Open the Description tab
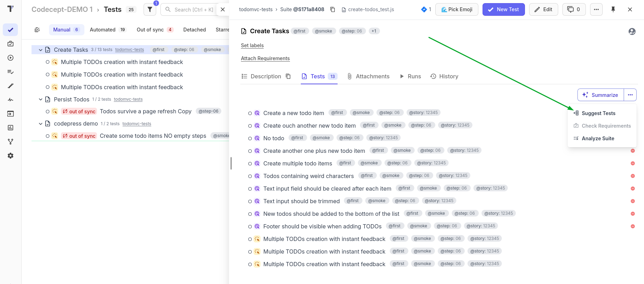 [x=262, y=76]
